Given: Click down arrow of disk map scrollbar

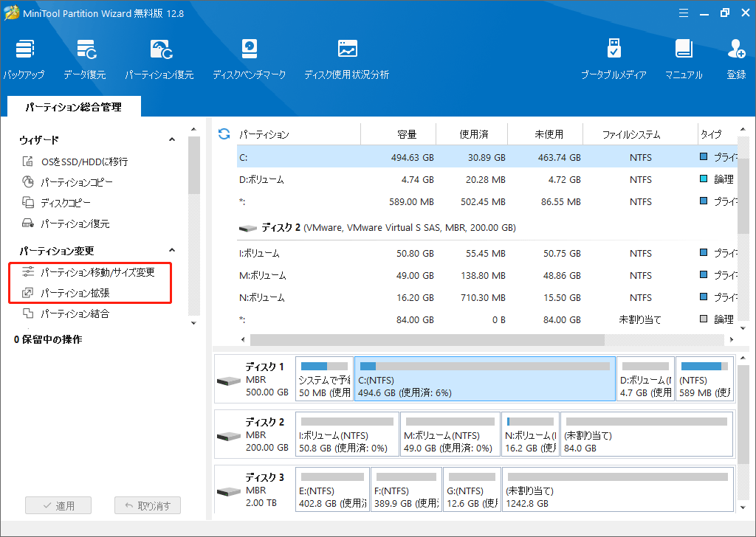Looking at the screenshot, I should 743,507.
